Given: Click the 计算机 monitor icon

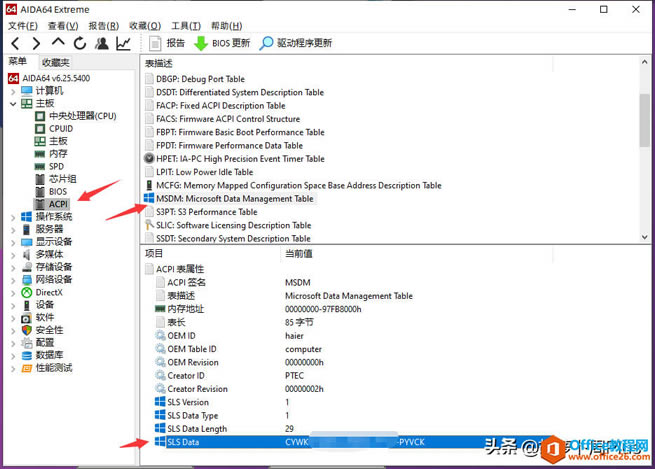Looking at the screenshot, I should [26, 91].
